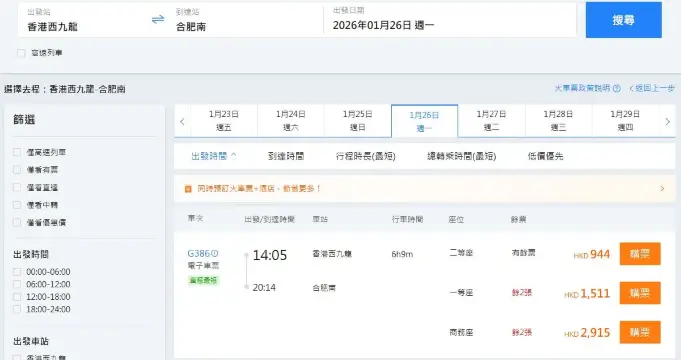The width and height of the screenshot is (681, 360).
Task: Click the 有餘票 availability text
Action: 523,253
